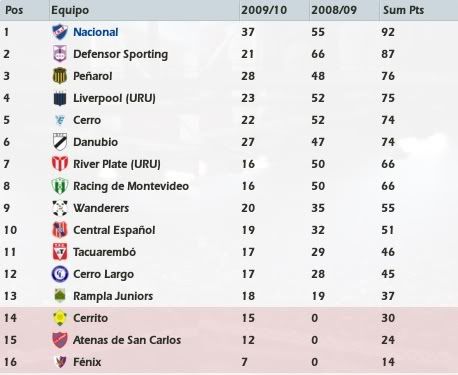Click the Wanderers club badge icon
458x375 pixels.
(x=60, y=208)
